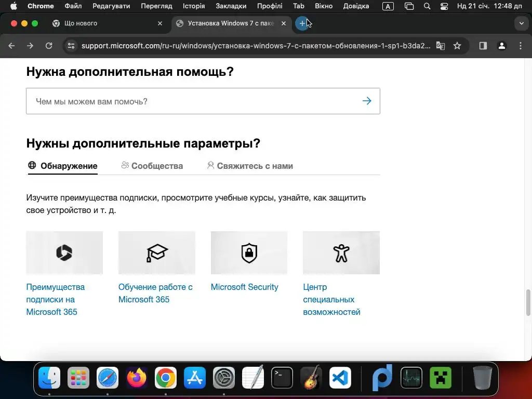Open Terminal from the dock

(x=282, y=378)
